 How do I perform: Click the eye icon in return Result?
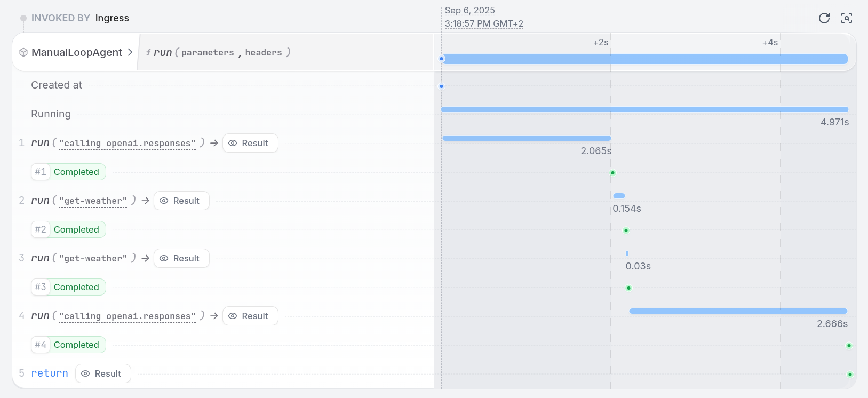85,373
